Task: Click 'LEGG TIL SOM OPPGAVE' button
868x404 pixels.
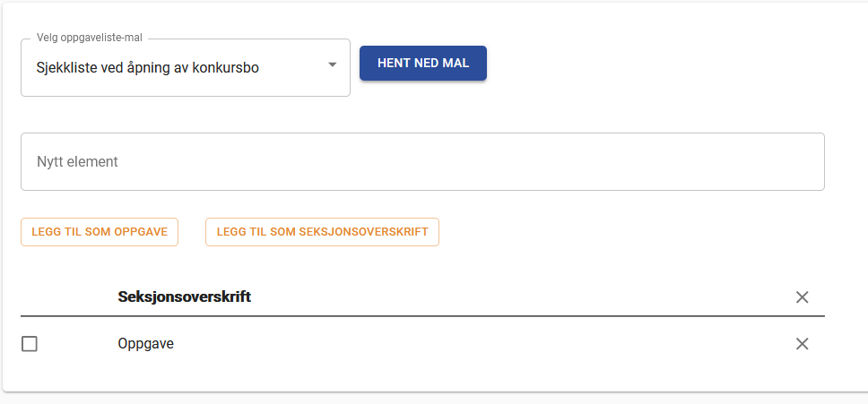Action: coord(100,231)
